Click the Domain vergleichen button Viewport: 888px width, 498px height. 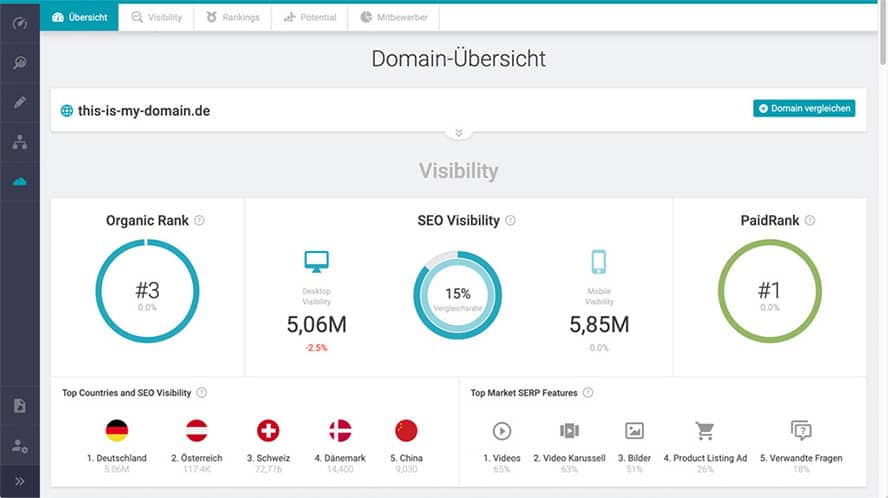804,108
